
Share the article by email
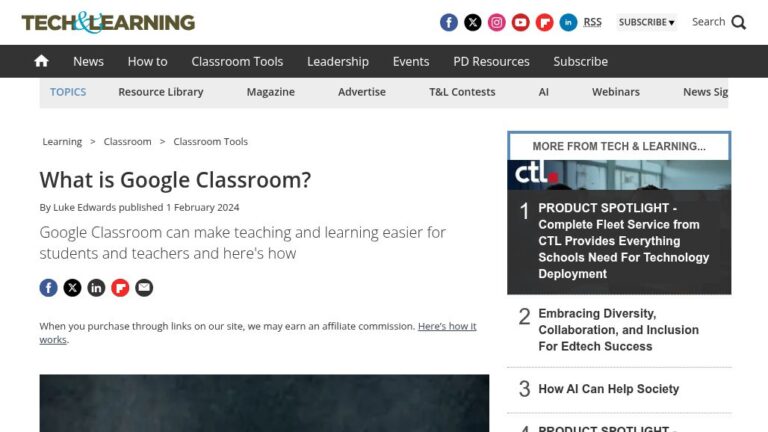pyautogui.click(x=144, y=288)
